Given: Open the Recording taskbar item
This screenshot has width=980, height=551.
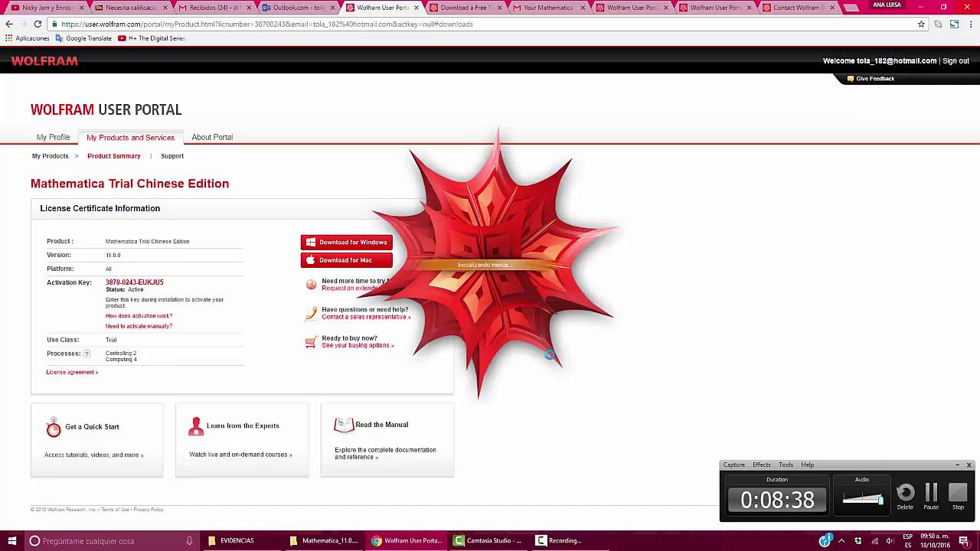Looking at the screenshot, I should click(565, 540).
